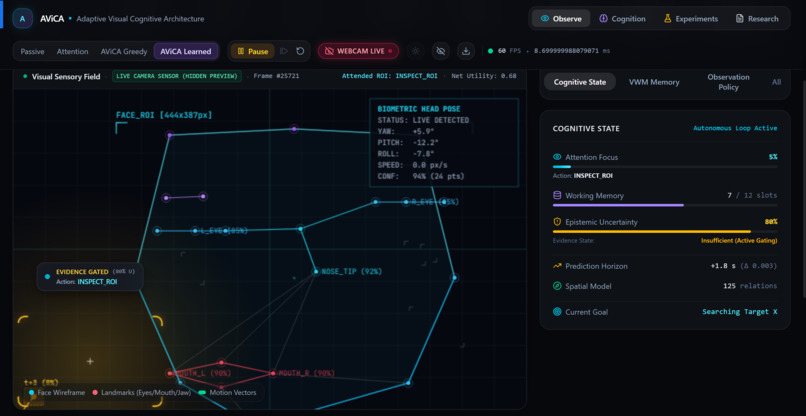Viewport: 806px width, 416px height.
Task: Step forward one frame icon
Action: point(283,51)
